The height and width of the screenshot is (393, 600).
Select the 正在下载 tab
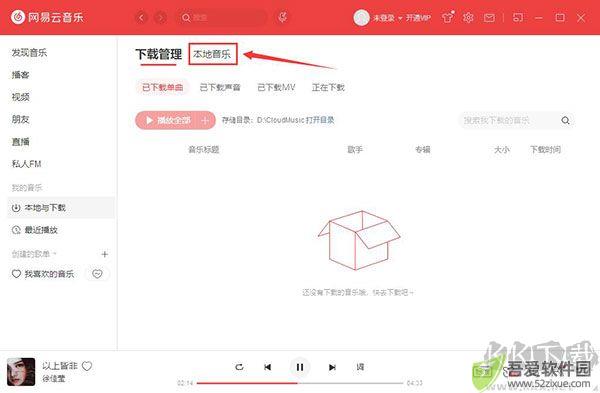click(328, 88)
